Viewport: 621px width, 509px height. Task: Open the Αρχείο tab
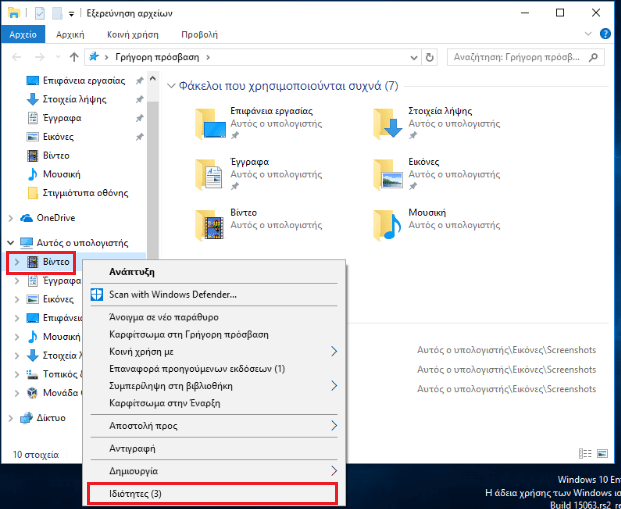point(23,34)
